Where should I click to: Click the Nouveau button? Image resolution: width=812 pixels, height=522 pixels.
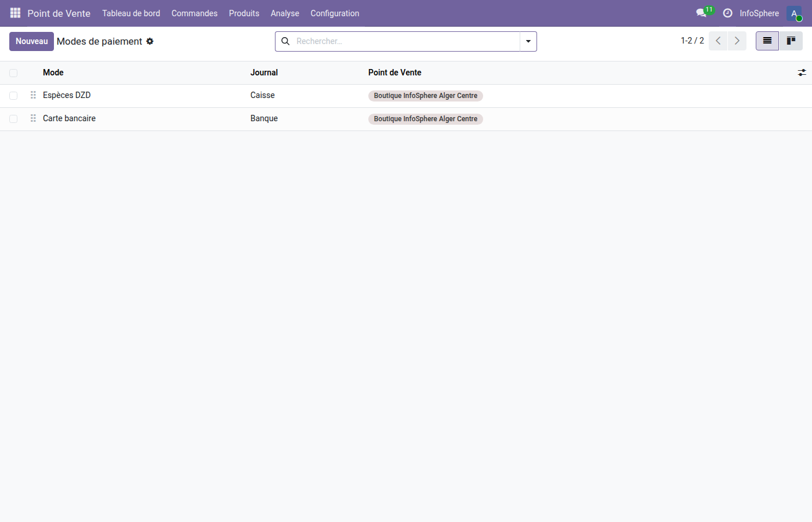[31, 41]
